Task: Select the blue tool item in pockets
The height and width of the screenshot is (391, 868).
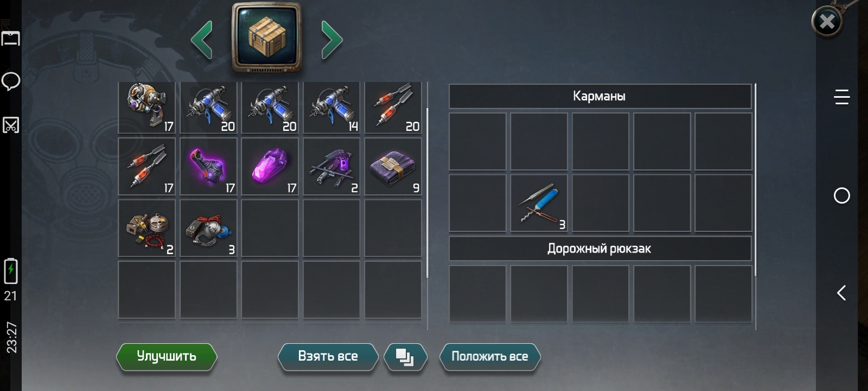Action: point(539,203)
